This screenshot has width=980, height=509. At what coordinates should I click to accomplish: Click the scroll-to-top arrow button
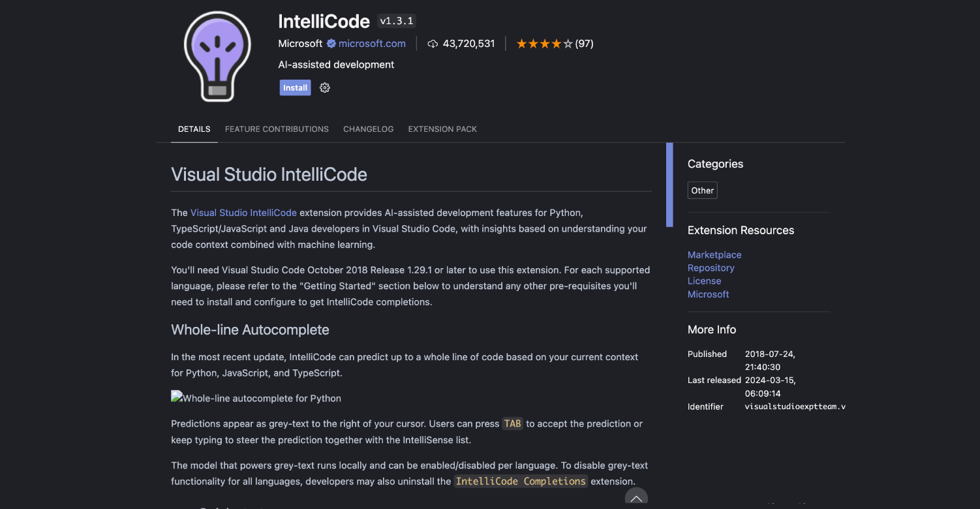pyautogui.click(x=636, y=499)
